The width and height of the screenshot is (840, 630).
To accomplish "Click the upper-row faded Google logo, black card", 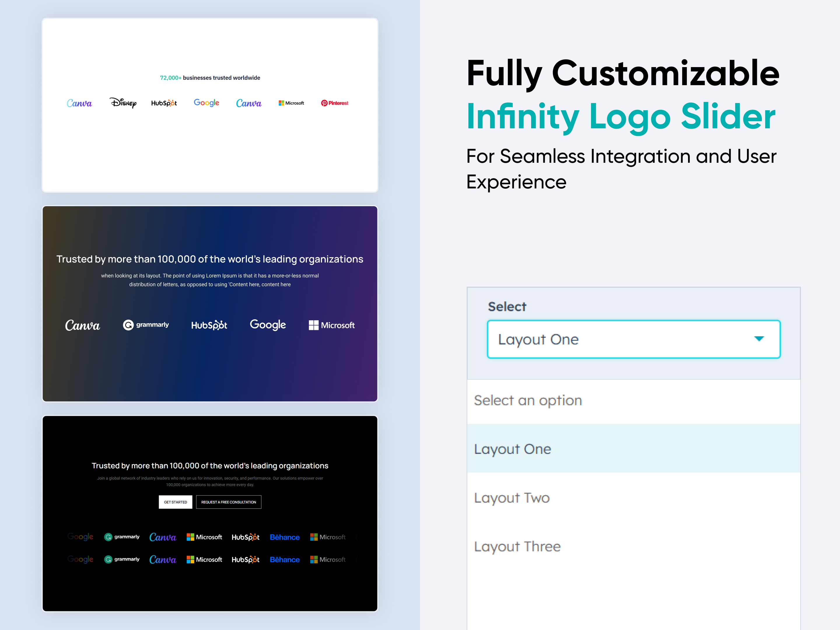I will pyautogui.click(x=80, y=537).
